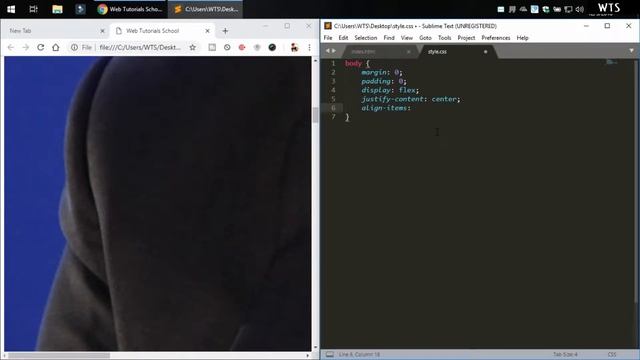
Task: Click 'display' property on line 4
Action: [376, 90]
